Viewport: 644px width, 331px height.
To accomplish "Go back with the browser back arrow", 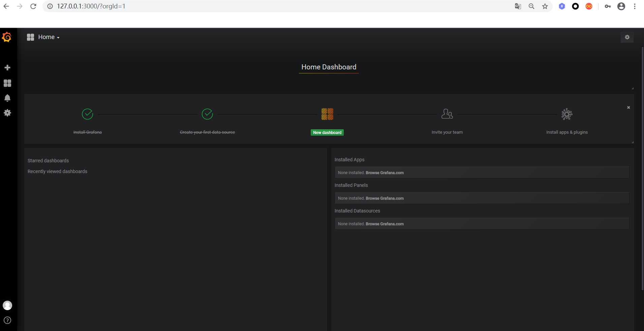I will point(6,6).
